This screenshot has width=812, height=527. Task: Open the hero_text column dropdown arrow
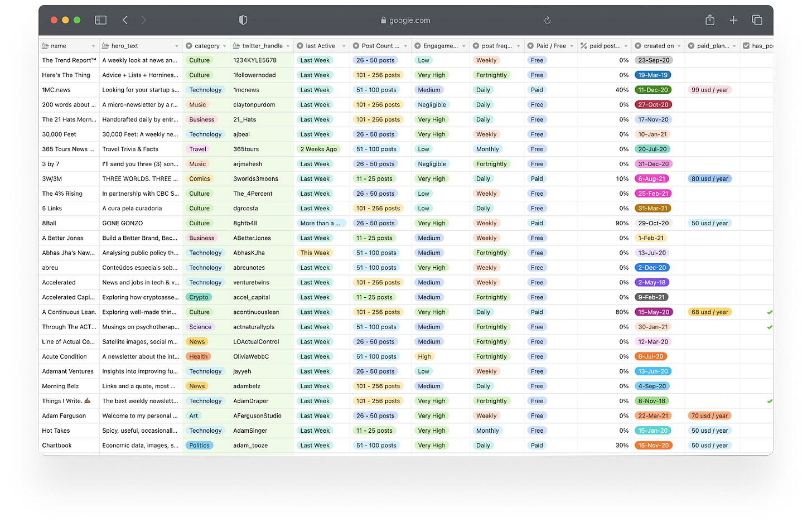(x=177, y=46)
